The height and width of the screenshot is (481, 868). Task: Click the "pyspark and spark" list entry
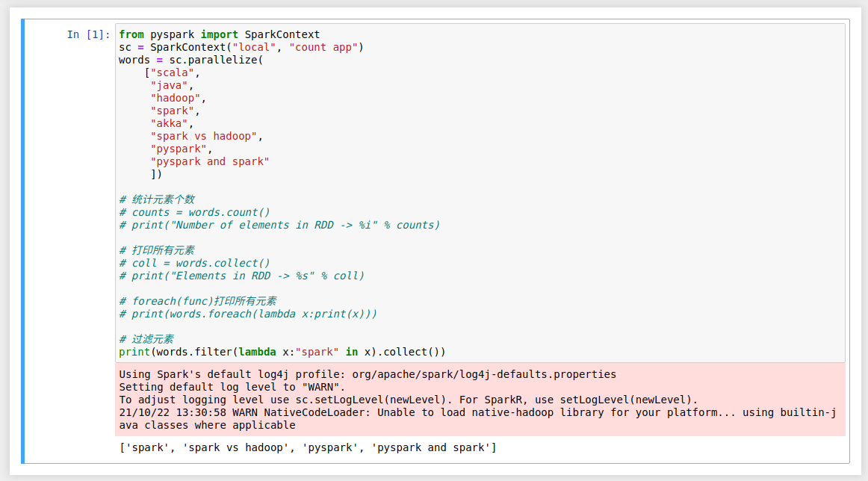pyautogui.click(x=210, y=161)
